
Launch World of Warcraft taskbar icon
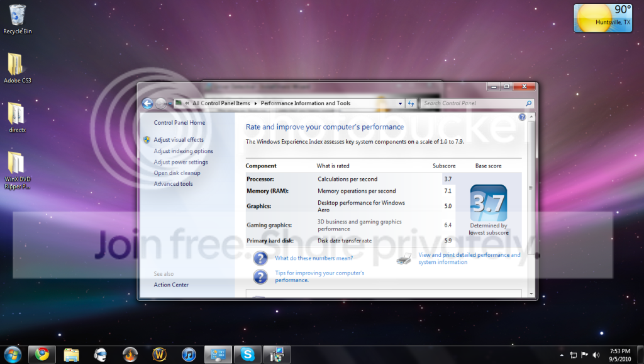coord(159,354)
